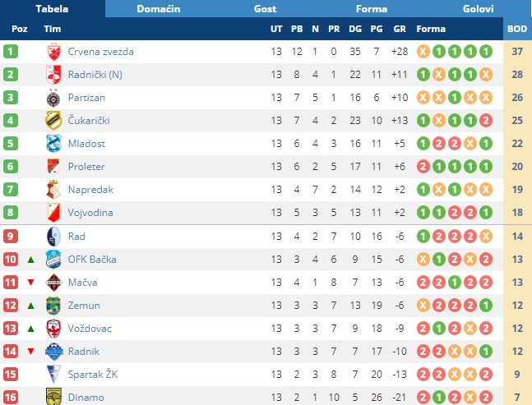Click Crvena zvezda's first form result X
Image resolution: width=532 pixels, height=405 pixels.
click(x=423, y=52)
